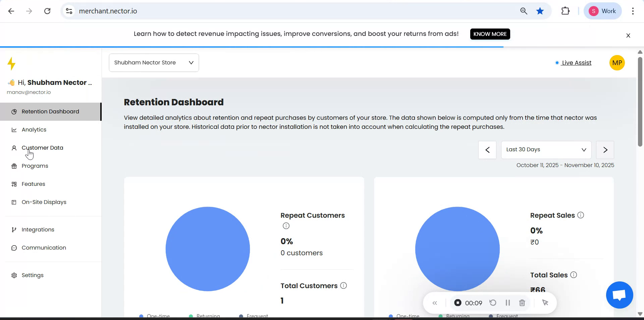The width and height of the screenshot is (644, 320).
Task: Open the browser extensions puzzle icon
Action: (x=566, y=11)
